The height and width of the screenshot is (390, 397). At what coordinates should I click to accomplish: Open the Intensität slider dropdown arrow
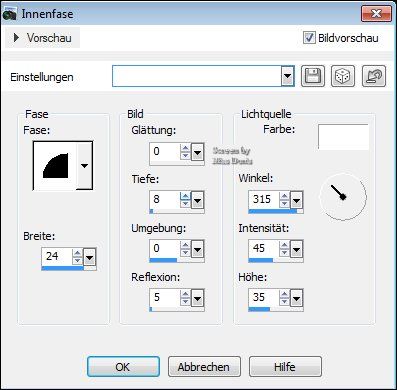point(296,249)
